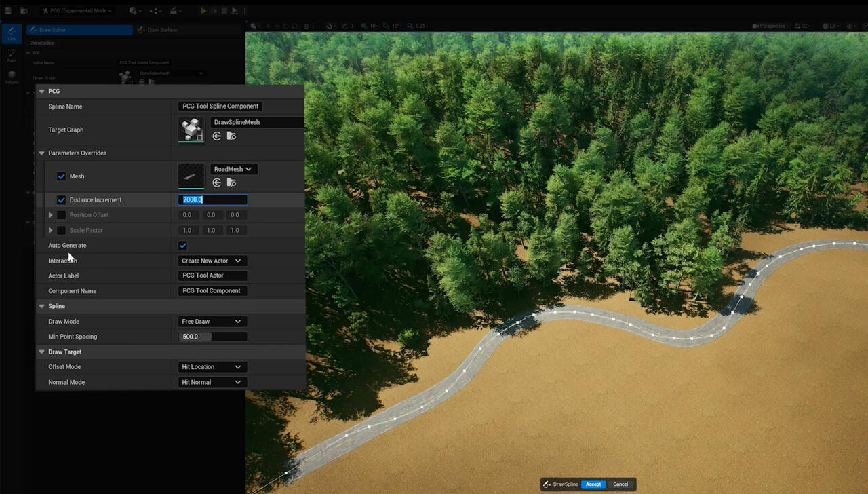The width and height of the screenshot is (868, 494).
Task: Click the Distance Increment value field
Action: tap(212, 200)
